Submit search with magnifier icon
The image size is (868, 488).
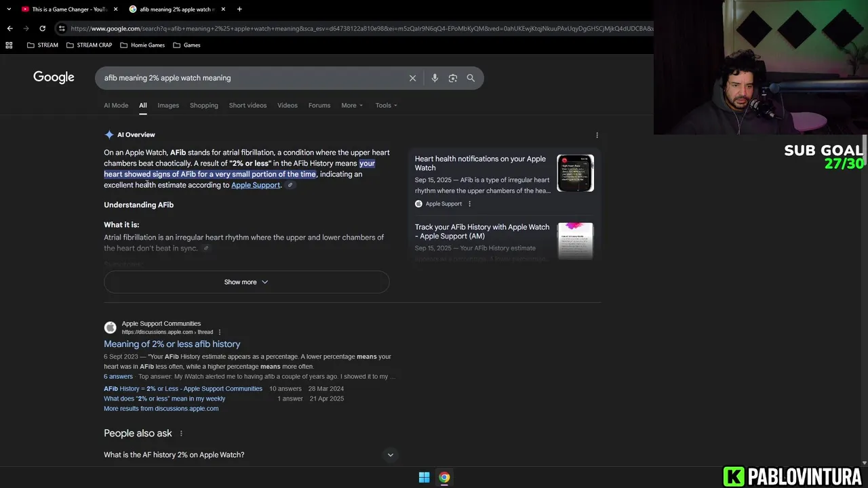click(x=471, y=78)
